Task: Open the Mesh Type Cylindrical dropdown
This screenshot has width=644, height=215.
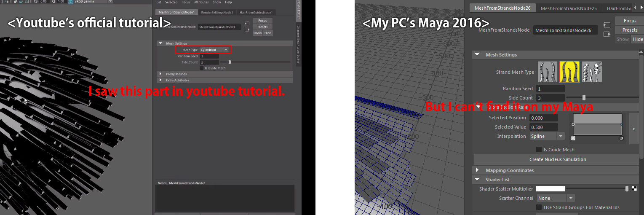Action: coord(215,50)
